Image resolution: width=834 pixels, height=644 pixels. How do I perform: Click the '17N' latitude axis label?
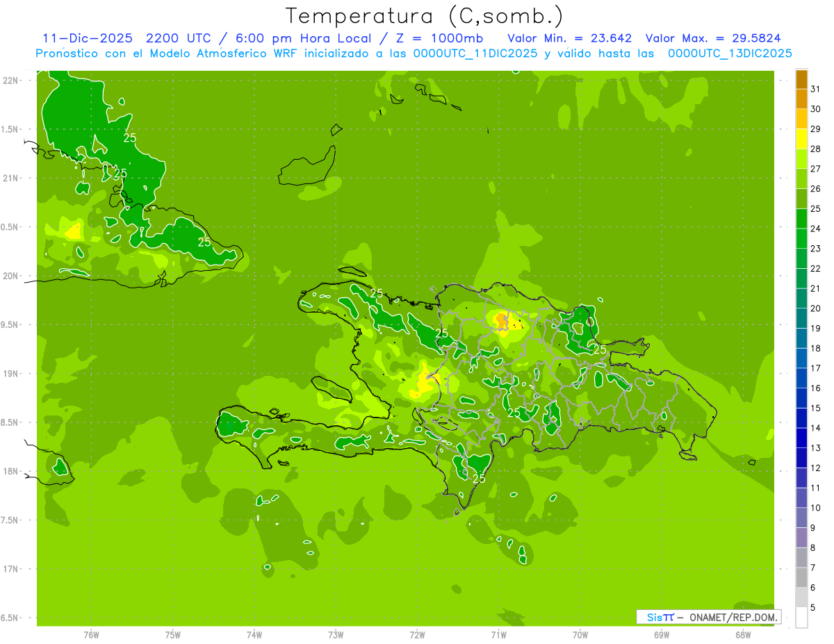11,569
